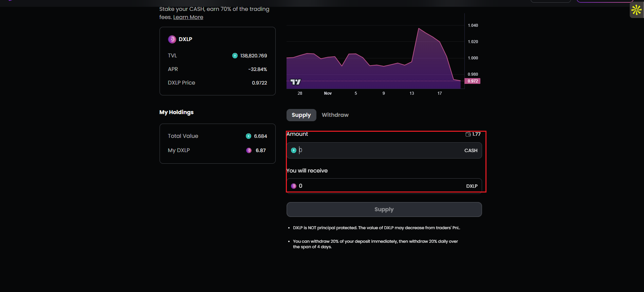Click the DXLP purple token icon

tap(172, 39)
